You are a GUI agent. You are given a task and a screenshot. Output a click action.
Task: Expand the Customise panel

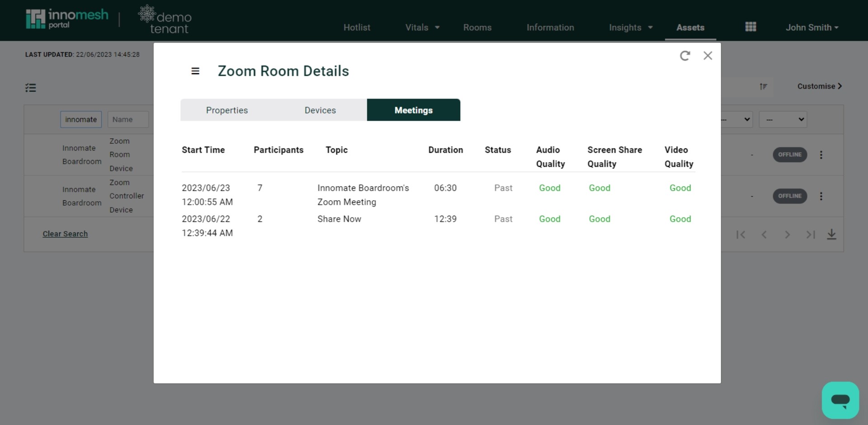coord(819,86)
